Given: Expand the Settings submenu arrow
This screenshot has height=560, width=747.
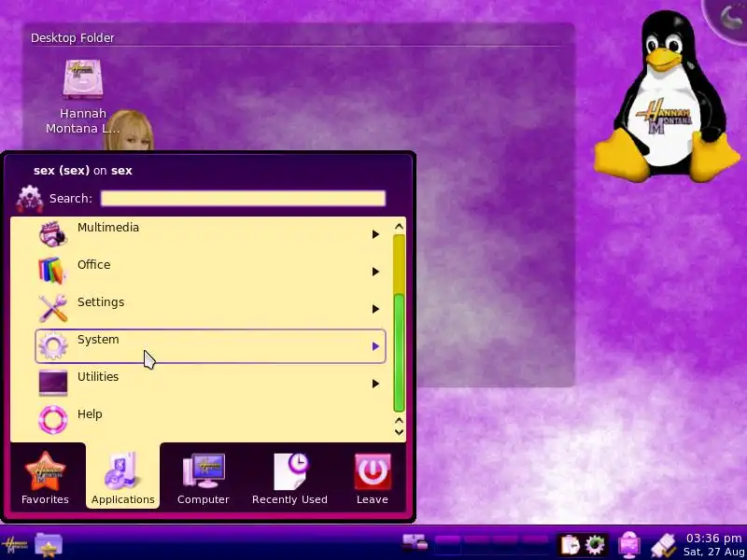Looking at the screenshot, I should tap(375, 309).
